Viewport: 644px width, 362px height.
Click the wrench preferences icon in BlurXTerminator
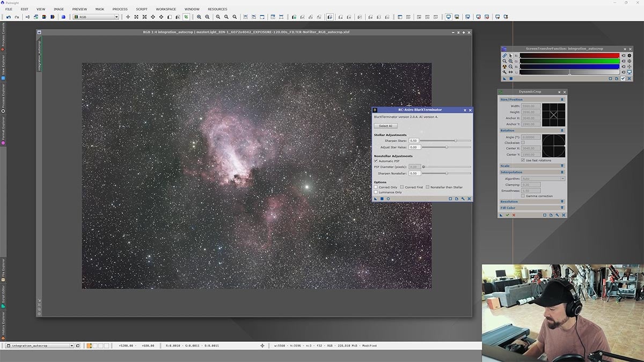[463, 198]
